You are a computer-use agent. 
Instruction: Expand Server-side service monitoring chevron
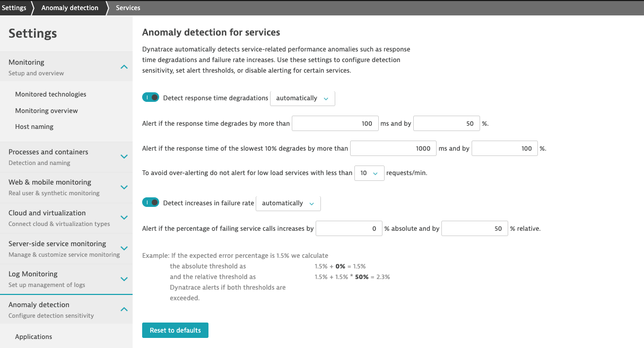point(124,248)
